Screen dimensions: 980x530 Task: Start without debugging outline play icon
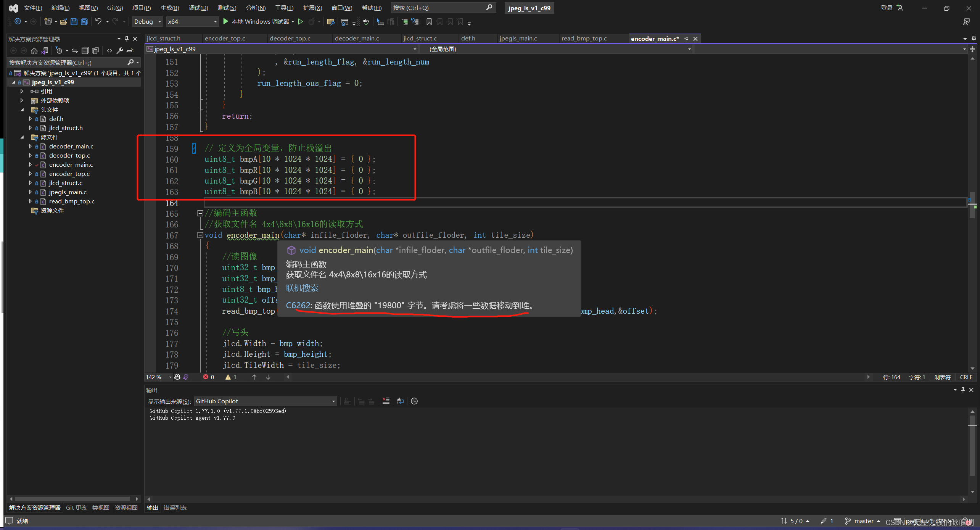point(300,22)
